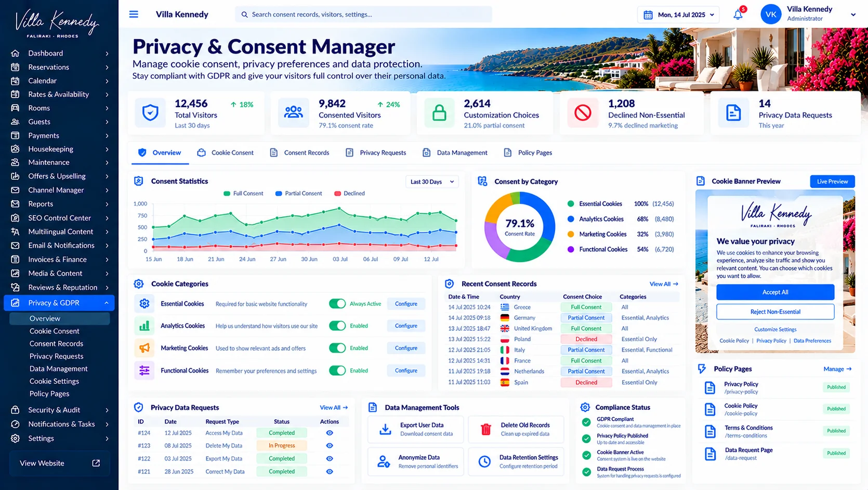View request #123 via eye icon
868x490 pixels.
(330, 446)
